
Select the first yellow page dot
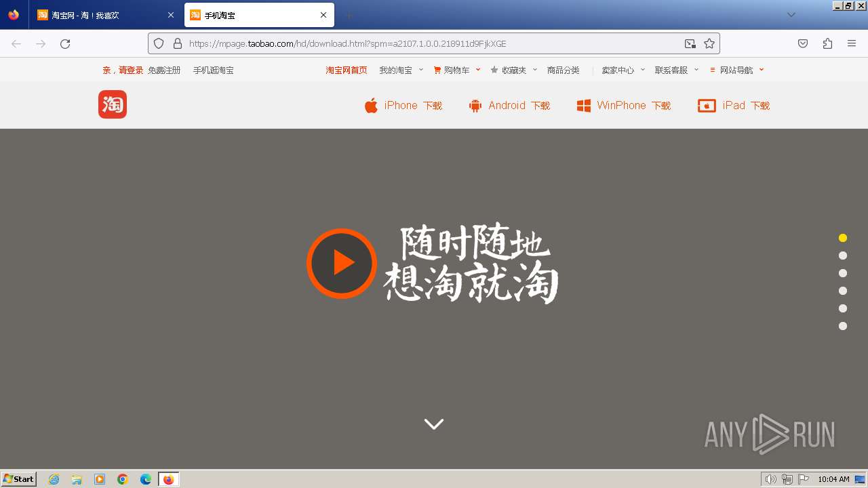click(x=843, y=238)
